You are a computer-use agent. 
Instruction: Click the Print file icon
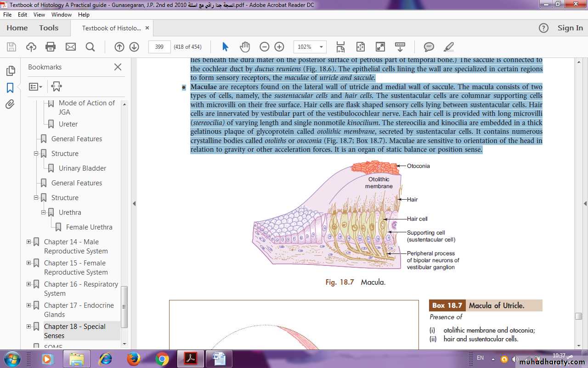(x=51, y=46)
